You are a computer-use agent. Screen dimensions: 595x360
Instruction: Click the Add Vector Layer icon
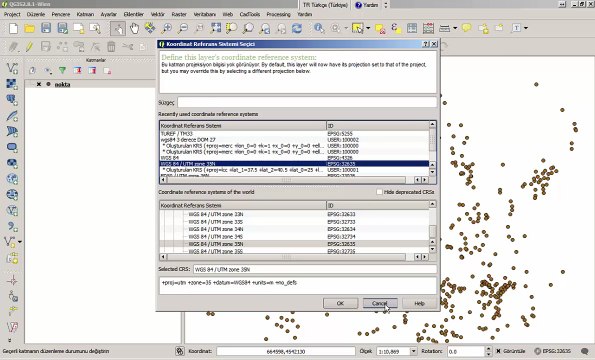pos(12,68)
